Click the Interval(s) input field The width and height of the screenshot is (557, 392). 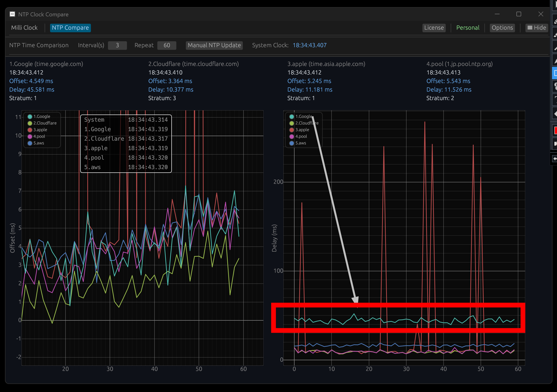(x=117, y=45)
